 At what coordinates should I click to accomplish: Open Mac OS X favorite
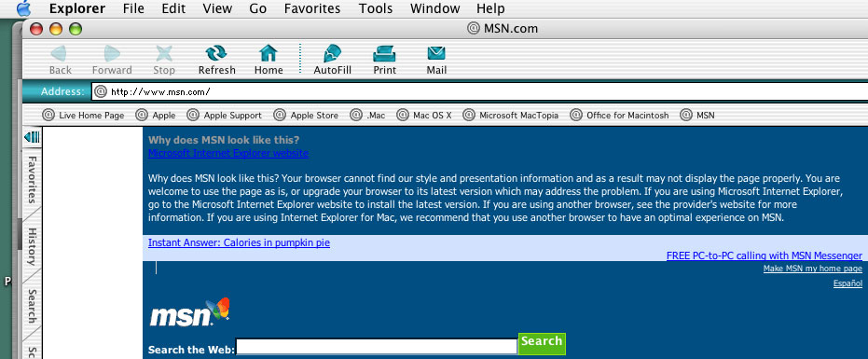click(x=424, y=116)
